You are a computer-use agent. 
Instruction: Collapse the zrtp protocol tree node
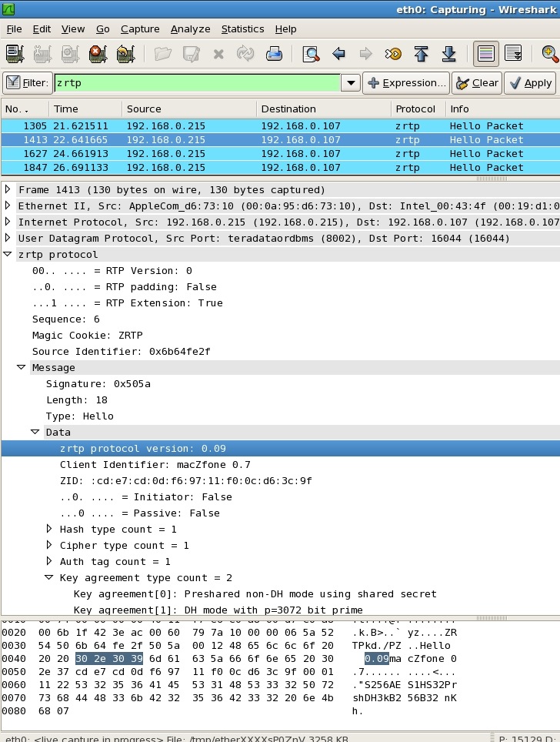[8, 255]
